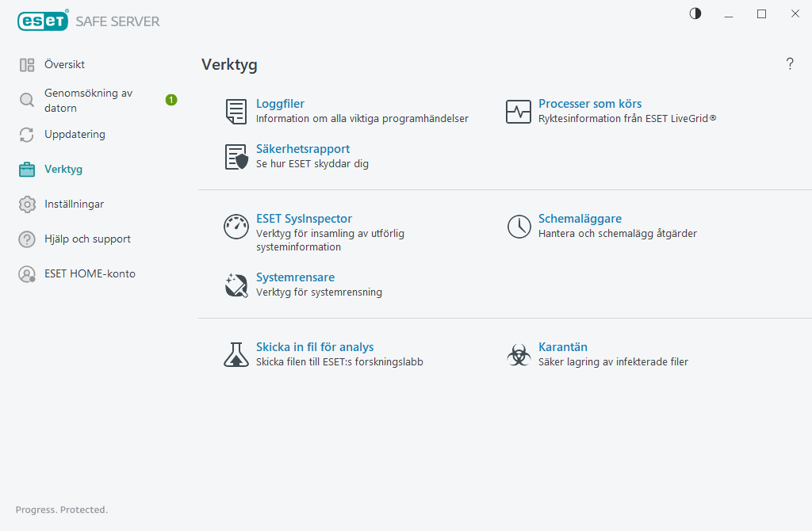Click the ESET logo in the header
This screenshot has width=812, height=531.
pyautogui.click(x=43, y=21)
